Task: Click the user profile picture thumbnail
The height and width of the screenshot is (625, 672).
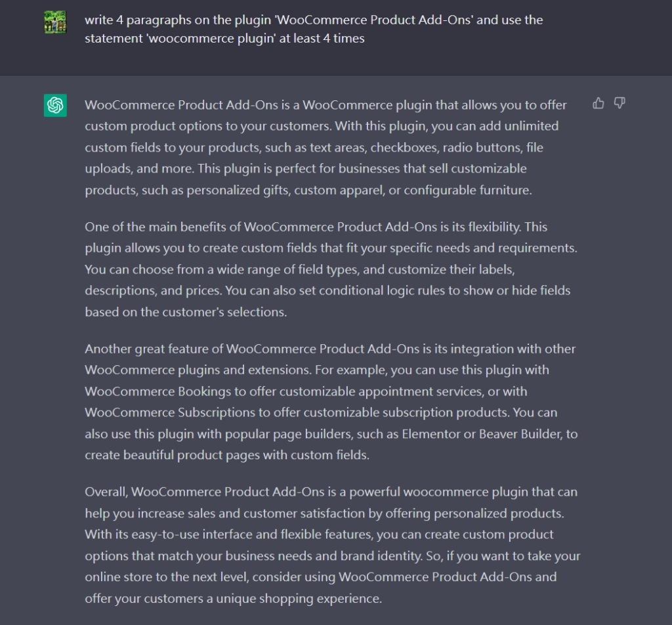Action: click(55, 23)
